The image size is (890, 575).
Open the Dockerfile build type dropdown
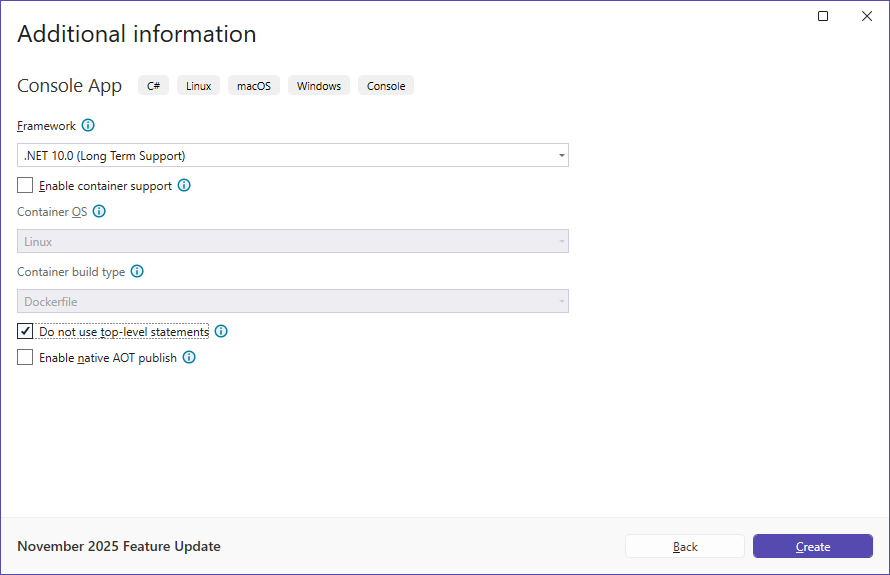click(293, 301)
